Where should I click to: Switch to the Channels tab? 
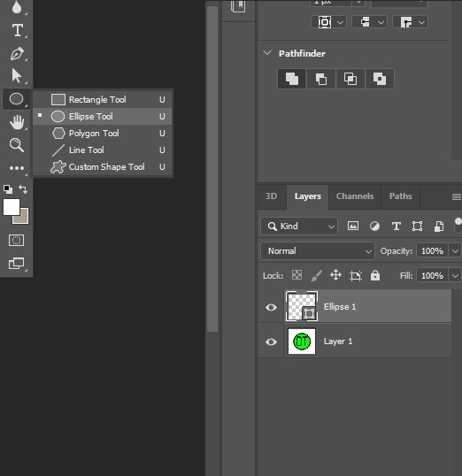pyautogui.click(x=355, y=196)
